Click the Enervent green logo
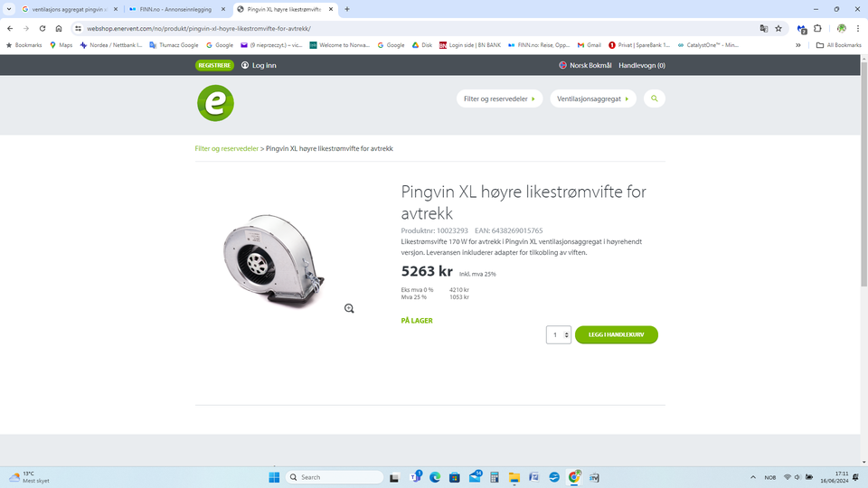 [x=216, y=103]
